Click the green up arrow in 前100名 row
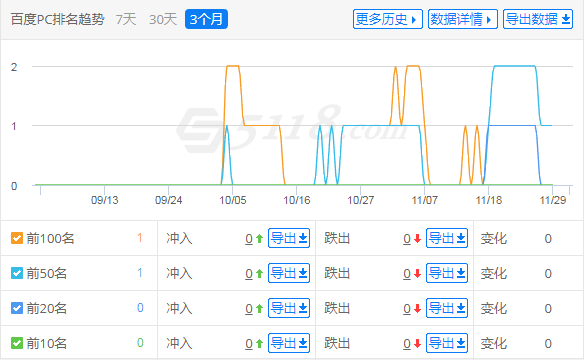Screen dimensions: 584x360 pyautogui.click(x=260, y=239)
